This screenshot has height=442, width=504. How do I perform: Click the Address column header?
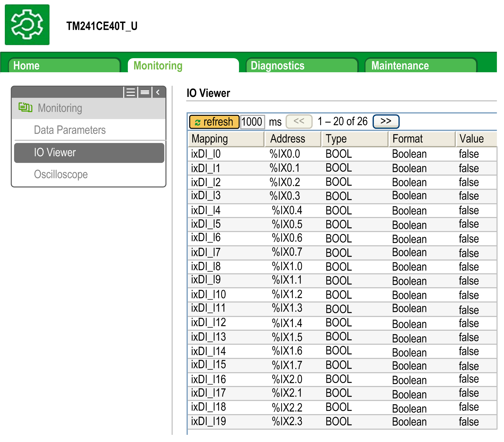point(293,139)
